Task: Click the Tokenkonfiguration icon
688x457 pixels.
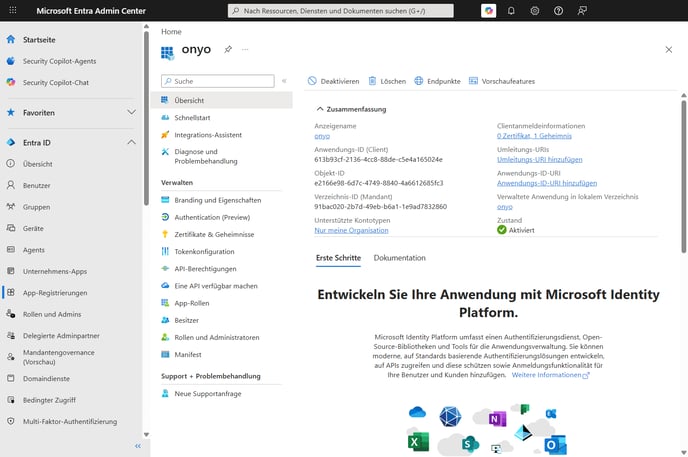Action: [x=165, y=251]
